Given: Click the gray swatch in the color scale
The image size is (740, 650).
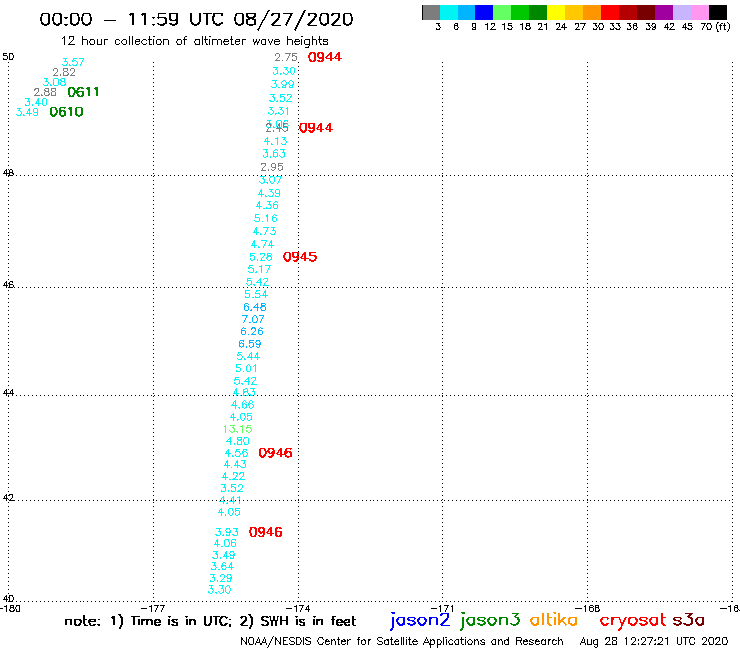Looking at the screenshot, I should pos(431,12).
